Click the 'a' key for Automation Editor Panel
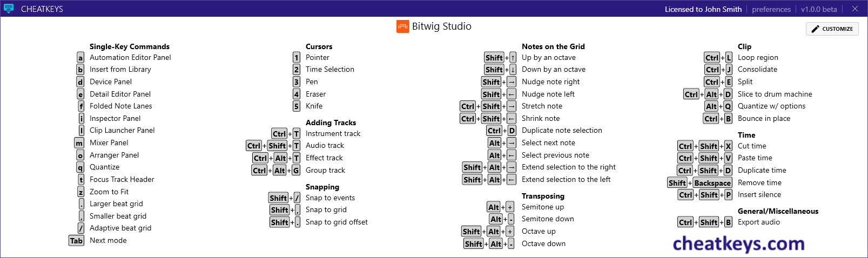 [x=80, y=58]
